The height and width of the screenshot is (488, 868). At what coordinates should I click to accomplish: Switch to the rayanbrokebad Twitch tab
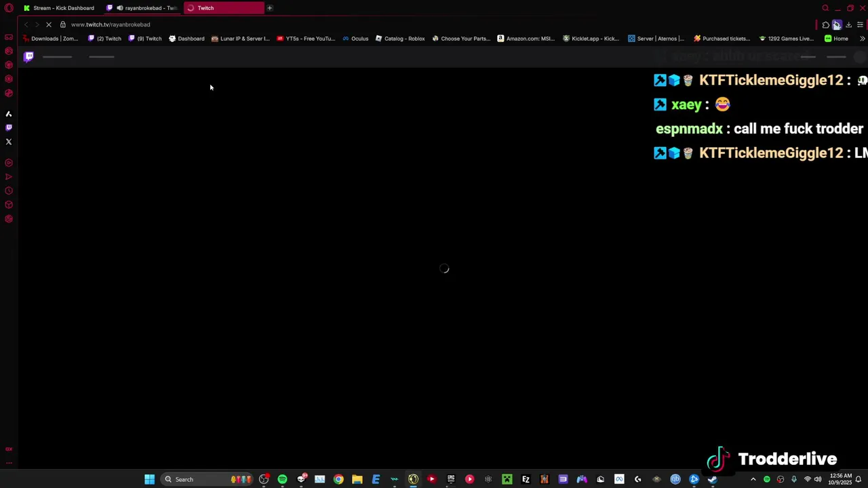coord(142,8)
